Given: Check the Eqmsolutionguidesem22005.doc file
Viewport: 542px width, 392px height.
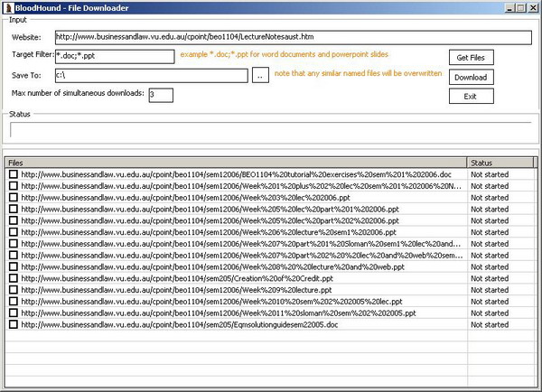Looking at the screenshot, I should pos(14,324).
